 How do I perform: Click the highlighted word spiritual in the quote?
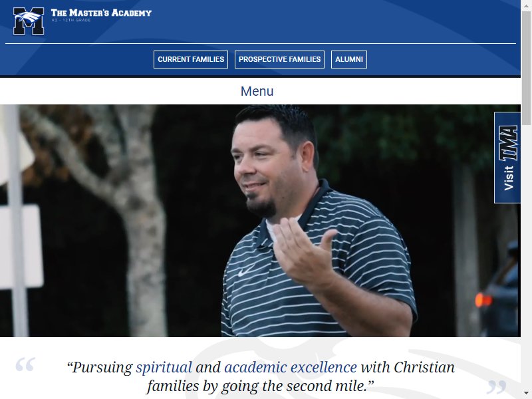(164, 368)
